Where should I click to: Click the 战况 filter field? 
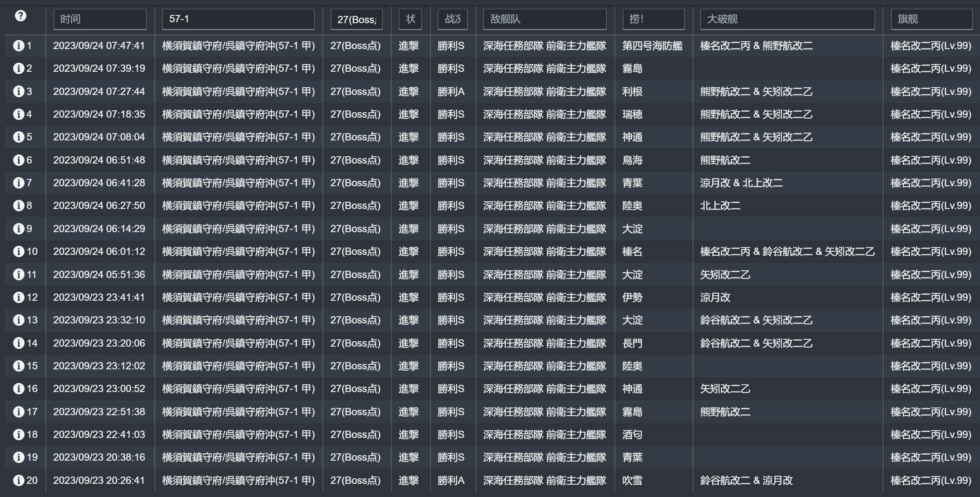pyautogui.click(x=452, y=19)
